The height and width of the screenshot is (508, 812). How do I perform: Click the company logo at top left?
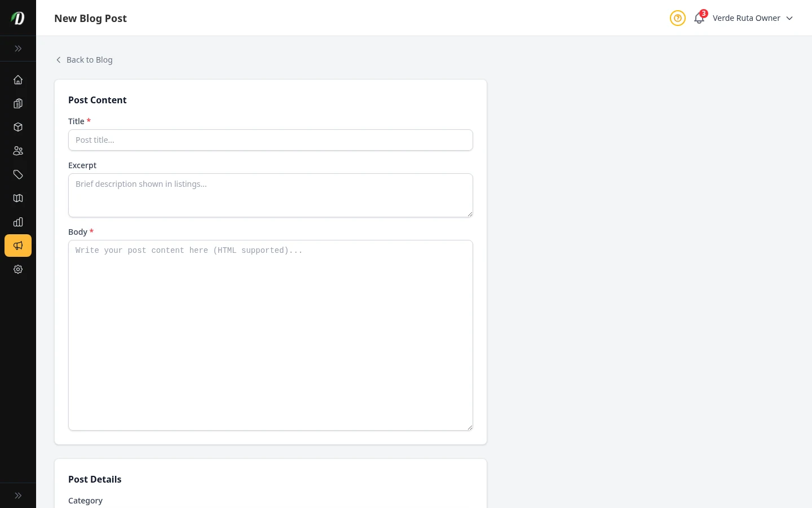[x=17, y=17]
